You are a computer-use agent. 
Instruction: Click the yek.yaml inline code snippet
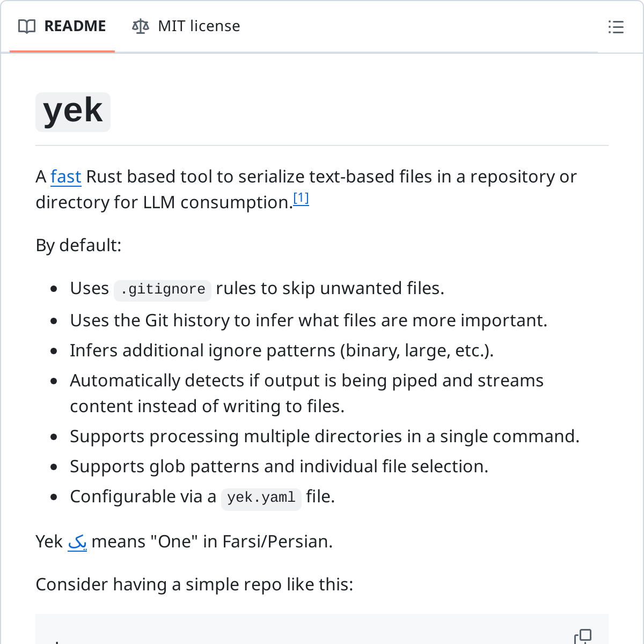pos(261,497)
